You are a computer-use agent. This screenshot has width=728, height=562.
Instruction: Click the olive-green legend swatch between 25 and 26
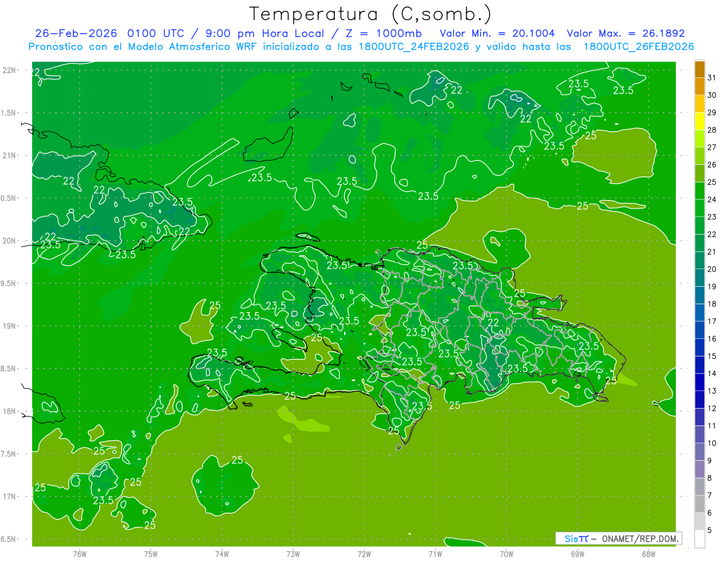point(699,174)
